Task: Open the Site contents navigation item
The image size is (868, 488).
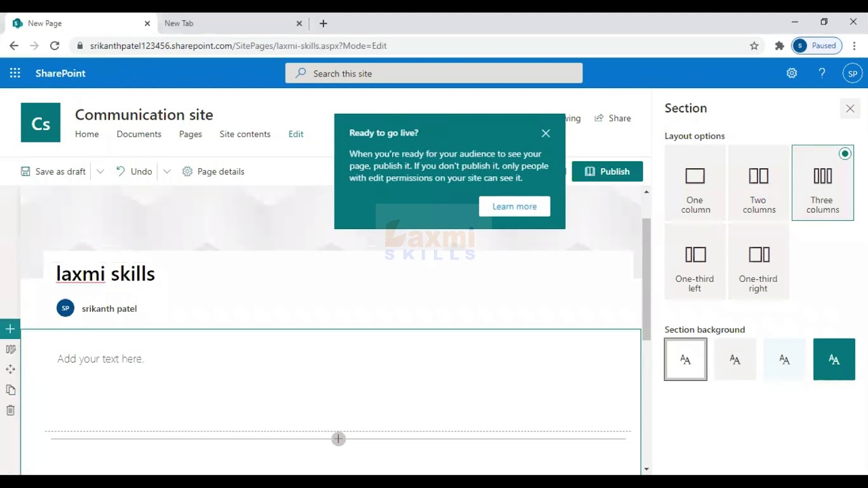Action: coord(245,134)
